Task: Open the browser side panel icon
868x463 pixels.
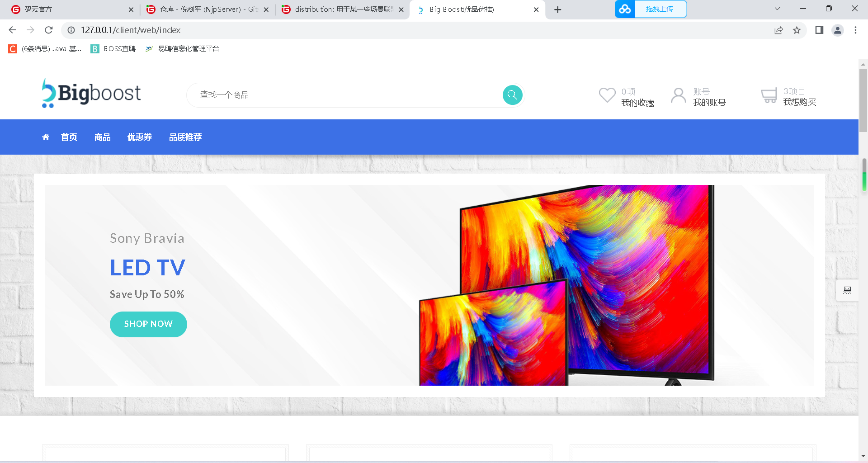Action: 819,30
